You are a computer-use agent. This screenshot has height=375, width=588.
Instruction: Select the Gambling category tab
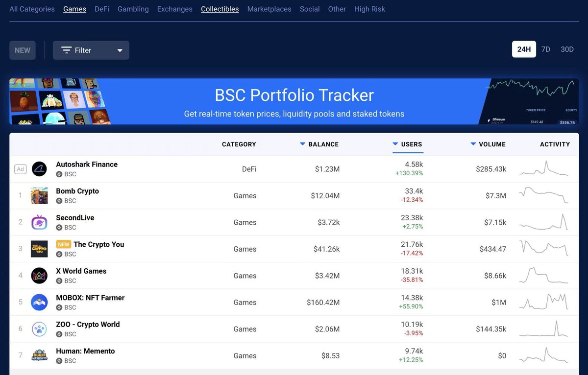[x=133, y=9]
